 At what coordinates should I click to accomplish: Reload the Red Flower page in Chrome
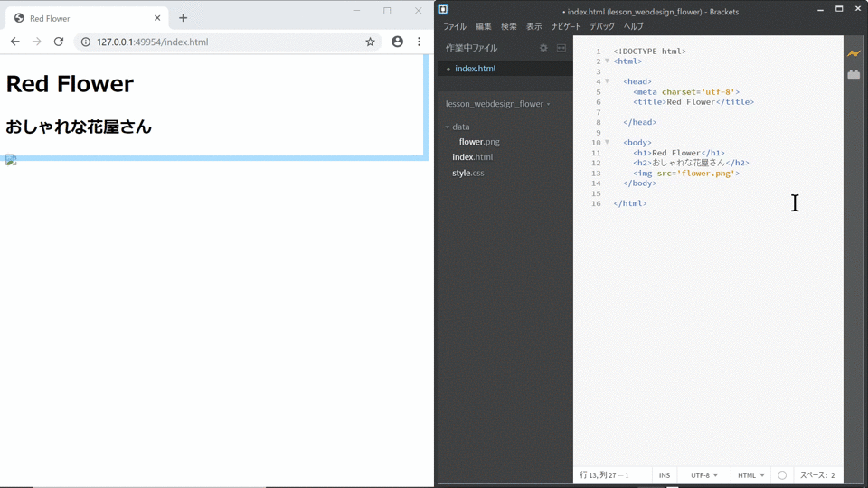58,42
